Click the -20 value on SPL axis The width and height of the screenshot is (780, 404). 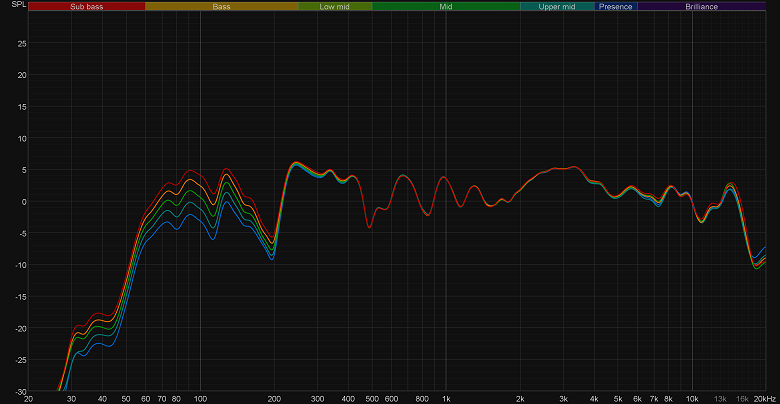click(21, 328)
